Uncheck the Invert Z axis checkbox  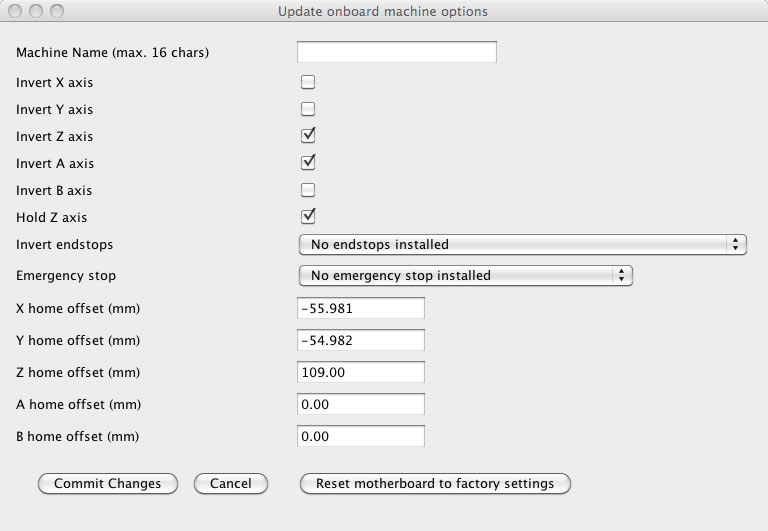pyautogui.click(x=308, y=136)
